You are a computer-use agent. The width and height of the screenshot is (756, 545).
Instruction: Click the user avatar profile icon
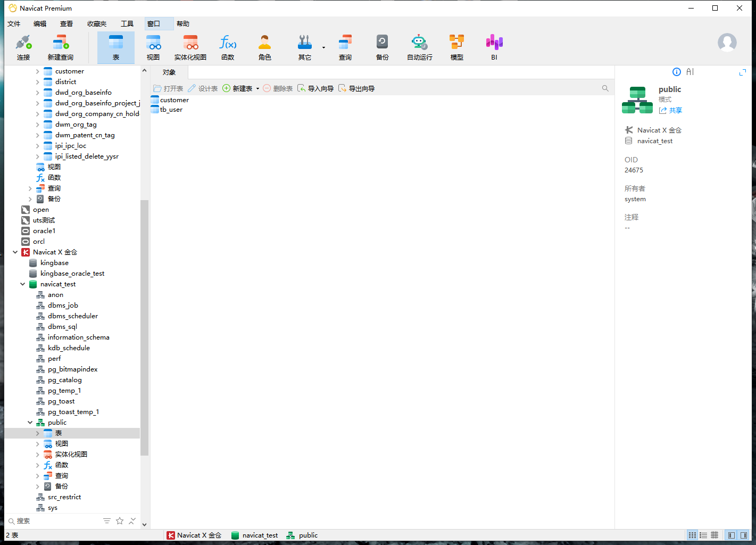click(x=727, y=43)
